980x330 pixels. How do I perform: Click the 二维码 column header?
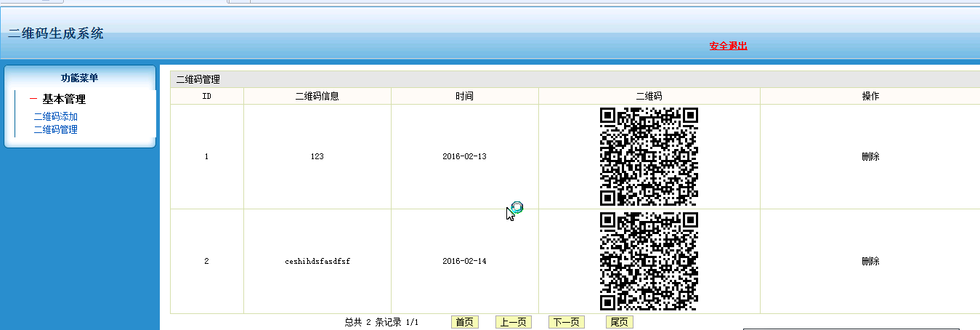click(649, 96)
